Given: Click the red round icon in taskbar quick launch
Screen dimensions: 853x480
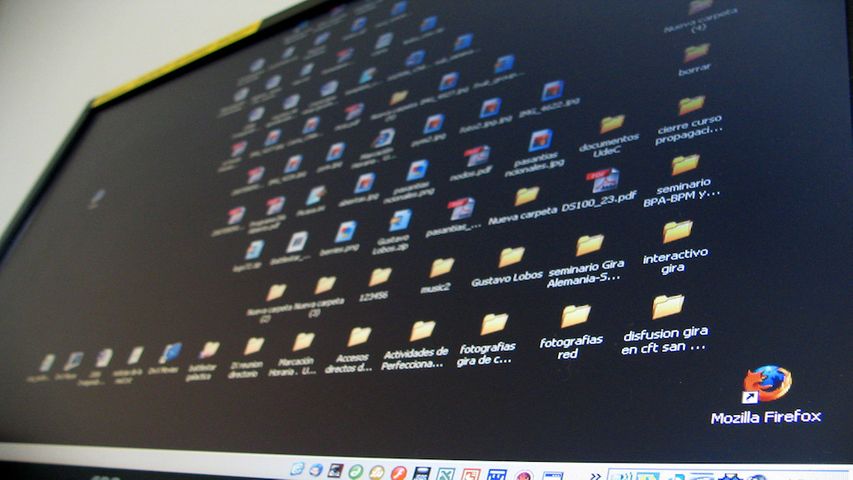Looking at the screenshot, I should click(398, 472).
